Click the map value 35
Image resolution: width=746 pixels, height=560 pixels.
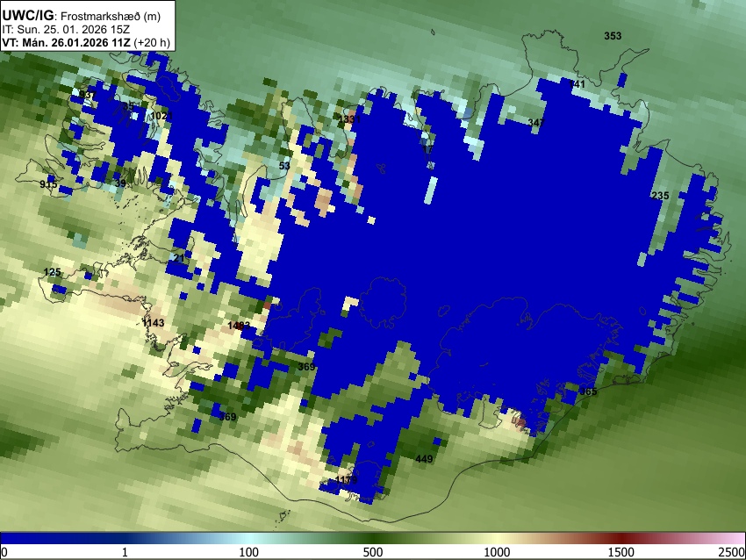pyautogui.click(x=128, y=105)
